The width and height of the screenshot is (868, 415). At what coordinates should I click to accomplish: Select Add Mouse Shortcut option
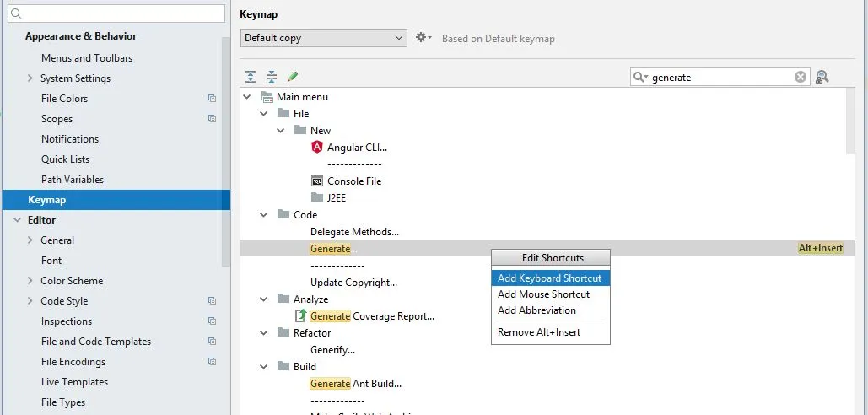click(544, 294)
